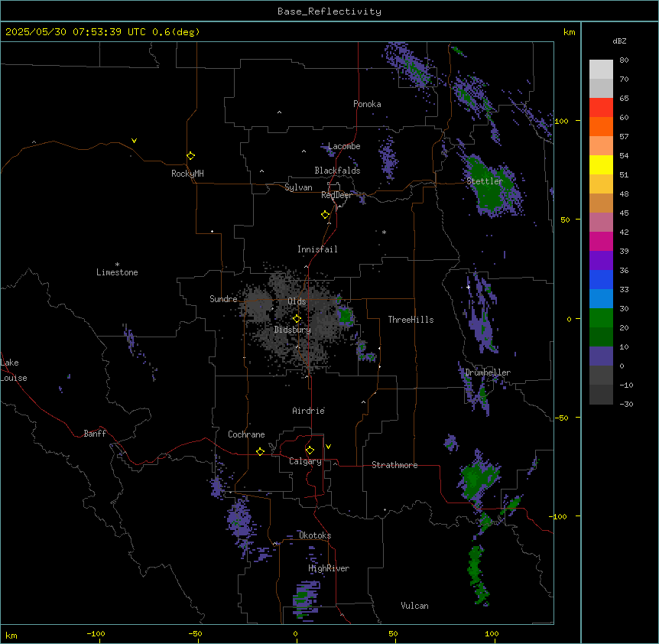This screenshot has width=659, height=644.
Task: Click the yellow diamond marker above Calgary label
Action: (x=310, y=450)
